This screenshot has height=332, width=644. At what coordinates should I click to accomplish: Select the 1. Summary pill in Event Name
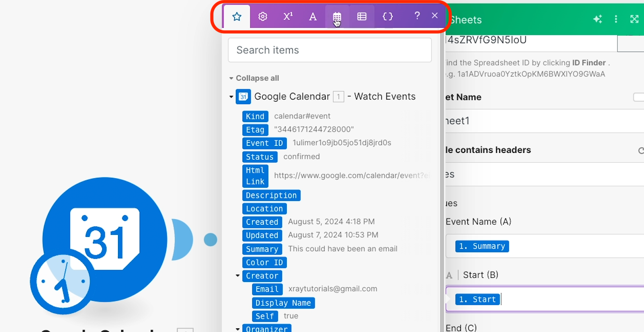(482, 246)
